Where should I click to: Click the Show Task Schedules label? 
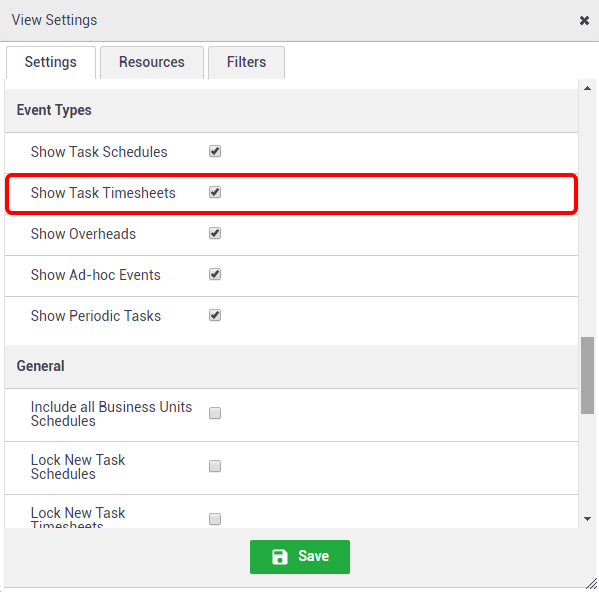click(x=99, y=152)
